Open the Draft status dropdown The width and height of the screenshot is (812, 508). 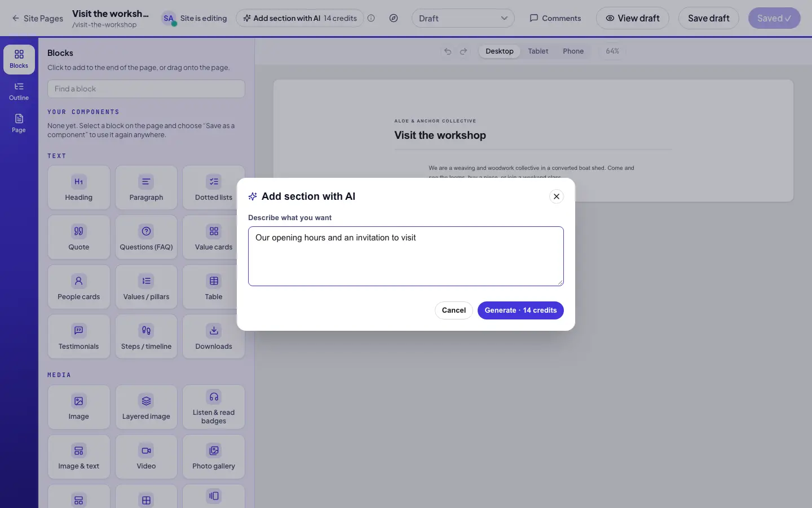(x=463, y=18)
